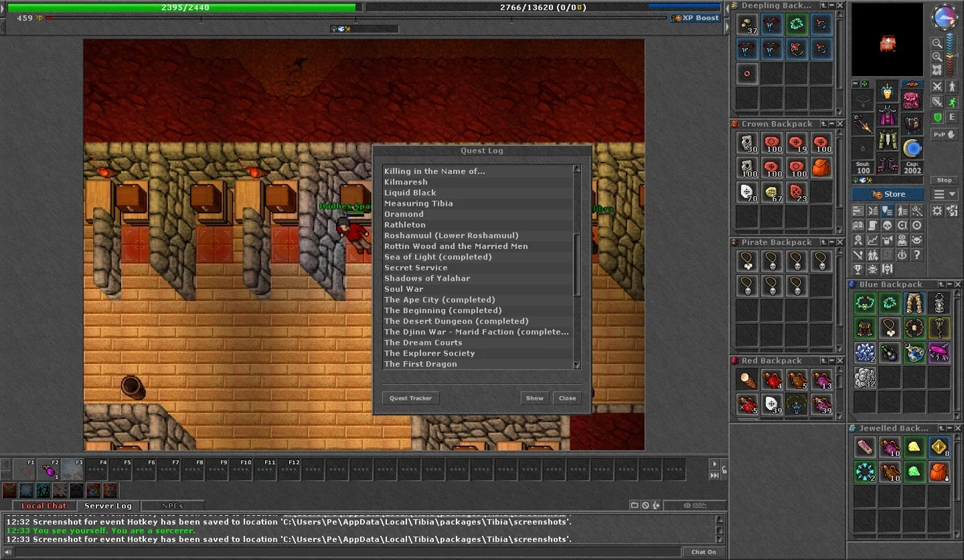Open the analytics line-graph icon

pyautogui.click(x=873, y=239)
